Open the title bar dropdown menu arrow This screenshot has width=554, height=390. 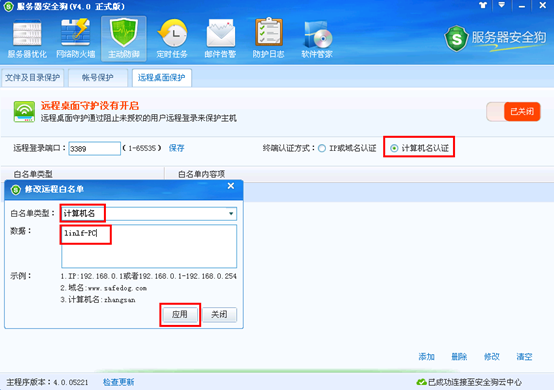[501, 5]
